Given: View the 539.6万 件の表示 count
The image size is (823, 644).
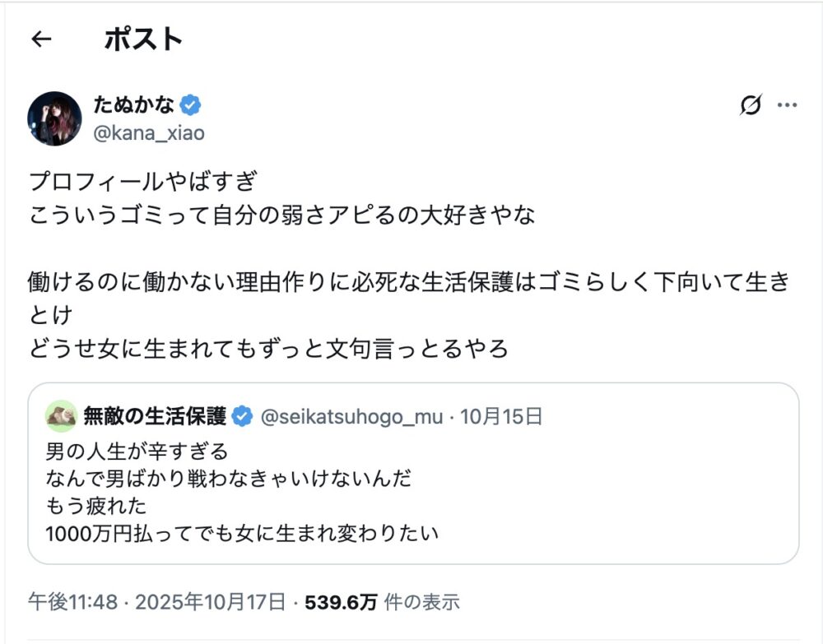Looking at the screenshot, I should click(382, 602).
